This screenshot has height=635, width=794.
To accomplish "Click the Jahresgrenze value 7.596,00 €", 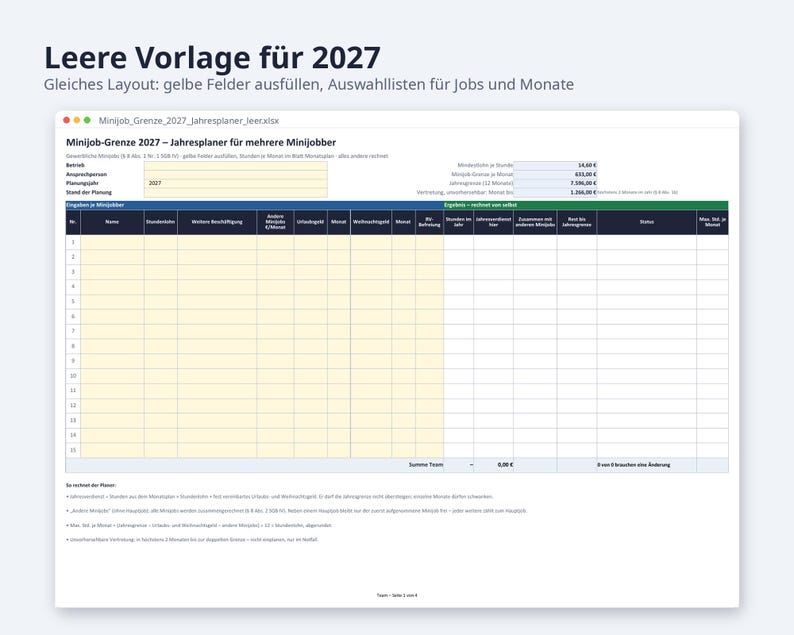I will point(555,183).
